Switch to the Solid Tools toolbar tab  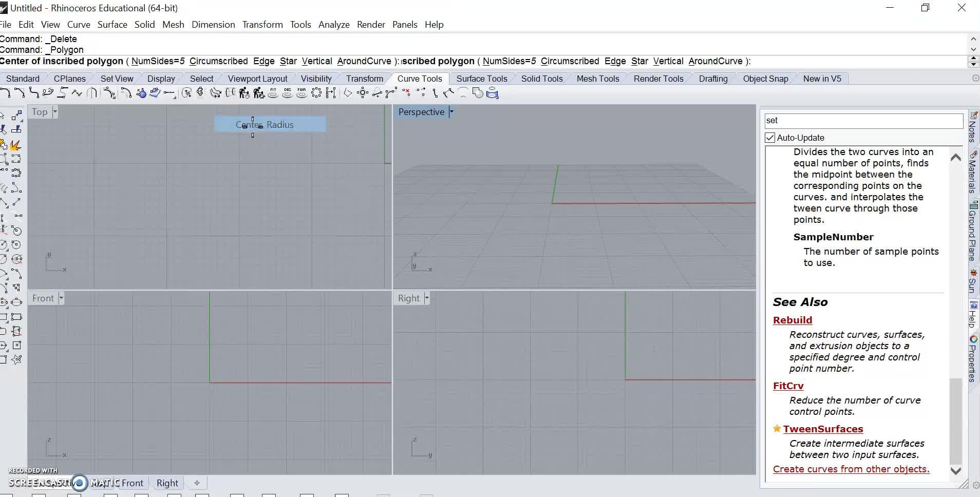pos(542,79)
